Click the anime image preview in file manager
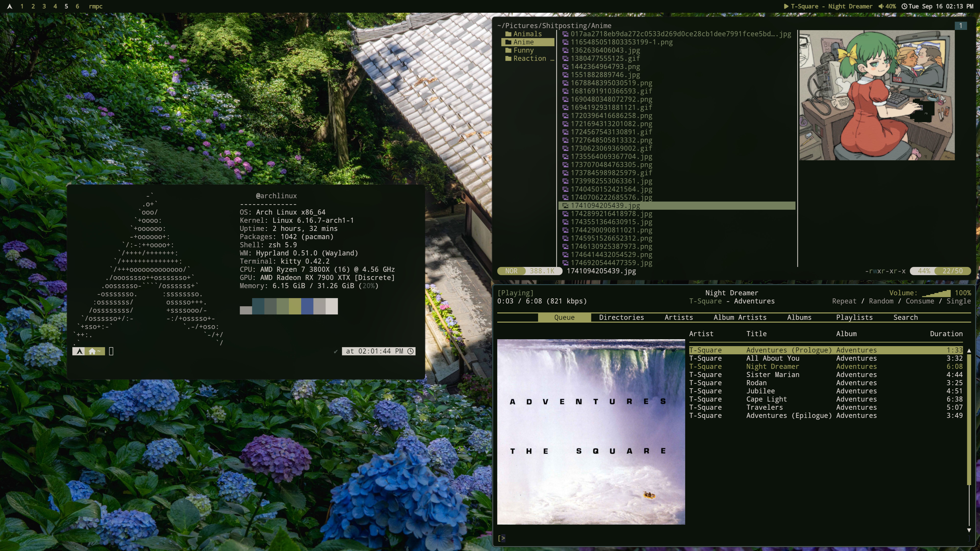Screen dimensions: 980x551 tap(877, 95)
